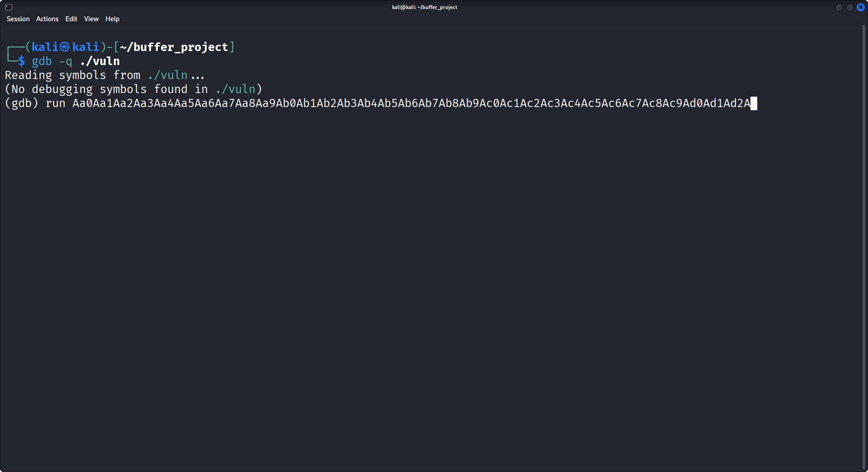Image resolution: width=868 pixels, height=472 pixels.
Task: Open the Actions menu
Action: point(47,19)
